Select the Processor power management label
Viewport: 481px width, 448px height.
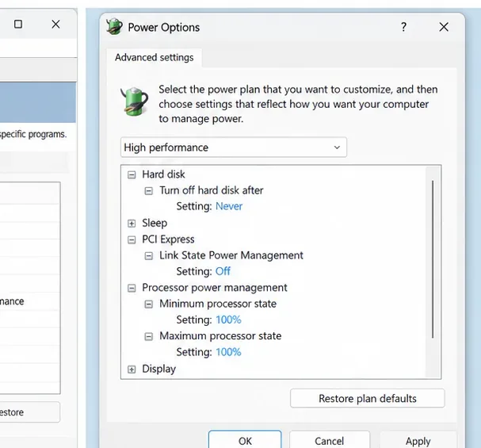[x=215, y=288]
